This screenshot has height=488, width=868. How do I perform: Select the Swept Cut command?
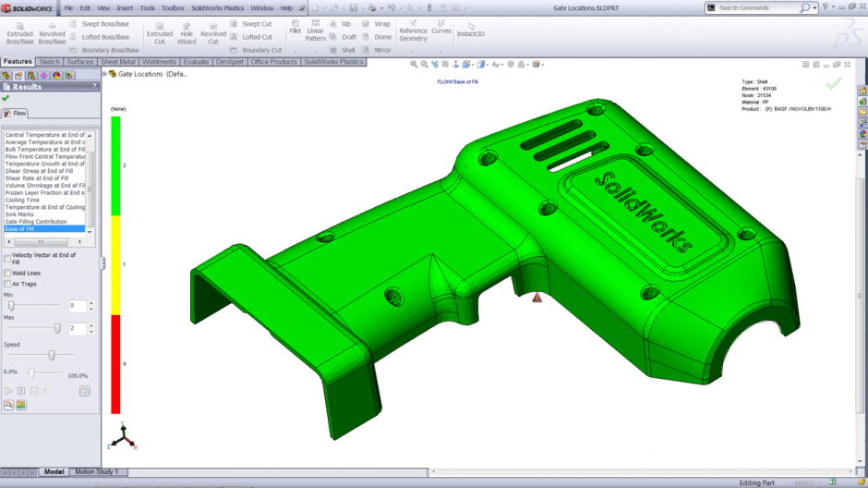click(251, 24)
